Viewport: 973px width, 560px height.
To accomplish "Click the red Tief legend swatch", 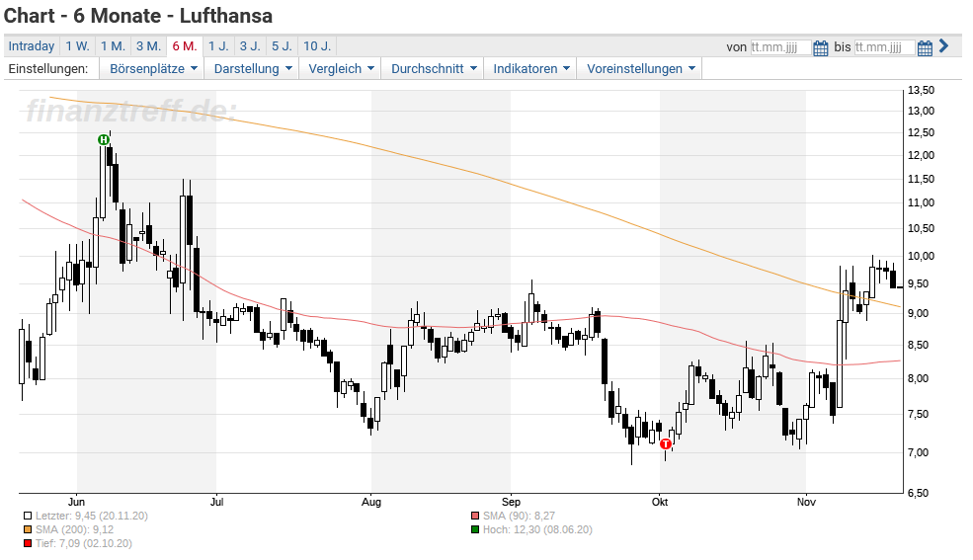I will tap(28, 544).
